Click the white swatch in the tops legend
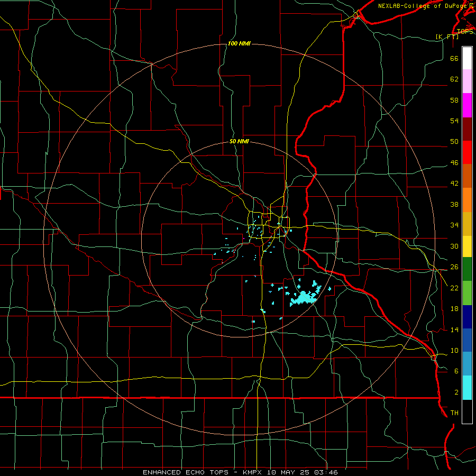The height and width of the screenshot is (476, 476). point(467,58)
